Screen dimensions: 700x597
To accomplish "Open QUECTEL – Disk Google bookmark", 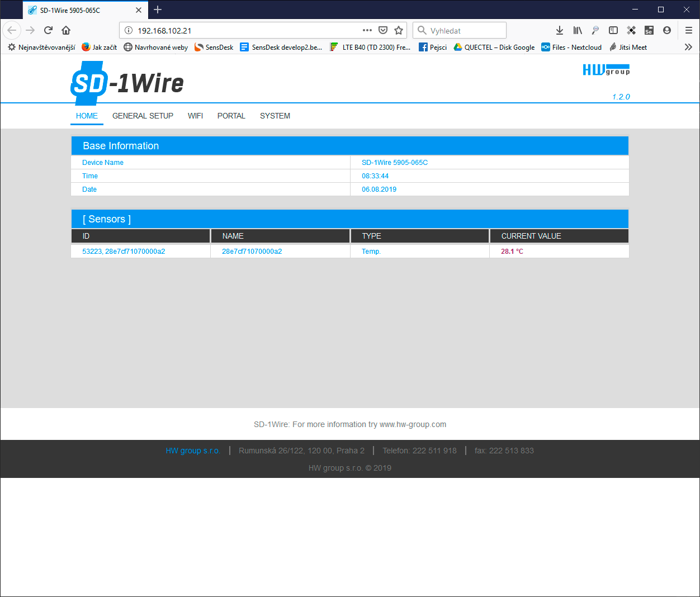I will [494, 47].
